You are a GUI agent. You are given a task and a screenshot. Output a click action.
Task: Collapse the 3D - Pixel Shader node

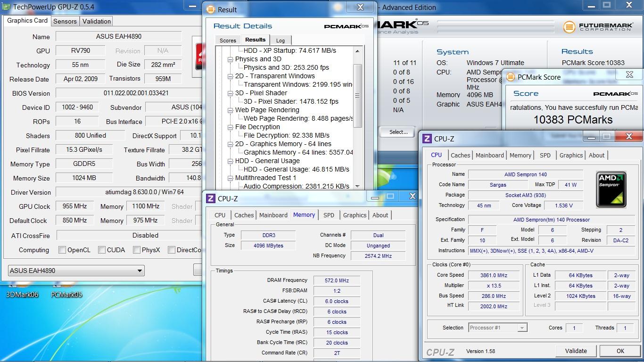(x=231, y=93)
